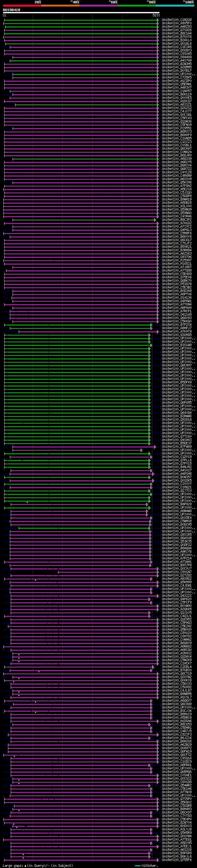The height and width of the screenshot is (868, 197).
Task: Select the UniRef100_C5M8F6 label
Action: pyautogui.click(x=177, y=233)
